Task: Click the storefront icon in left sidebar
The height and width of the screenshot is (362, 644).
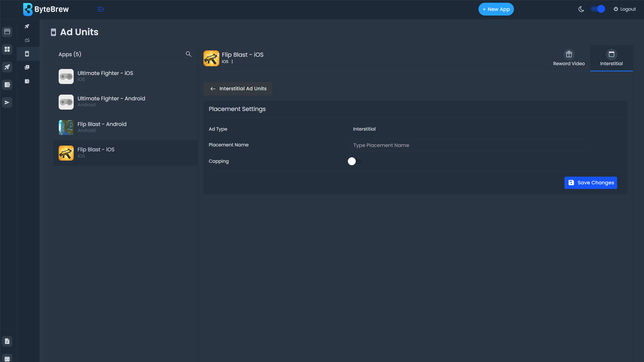Action: tap(7, 32)
